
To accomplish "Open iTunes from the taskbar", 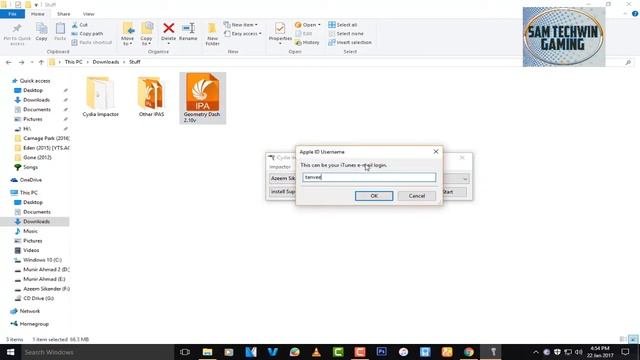I will point(403,352).
